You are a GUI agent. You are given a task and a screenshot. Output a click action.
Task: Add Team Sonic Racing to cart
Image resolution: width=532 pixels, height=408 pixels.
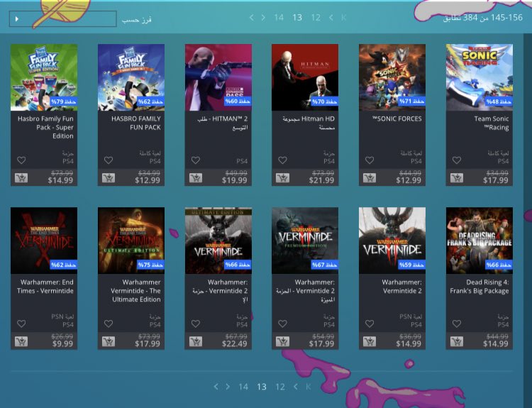point(457,177)
